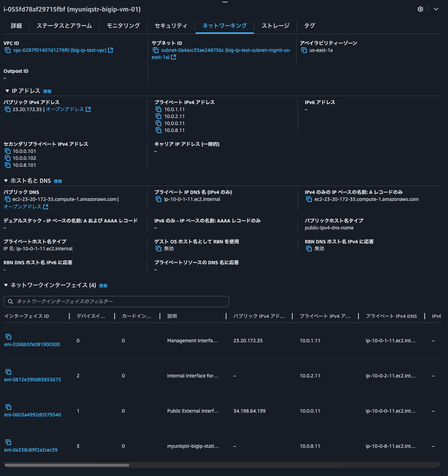Open interface eni-026bb5fe081900500
The width and height of the screenshot is (448, 476).
[x=32, y=344]
